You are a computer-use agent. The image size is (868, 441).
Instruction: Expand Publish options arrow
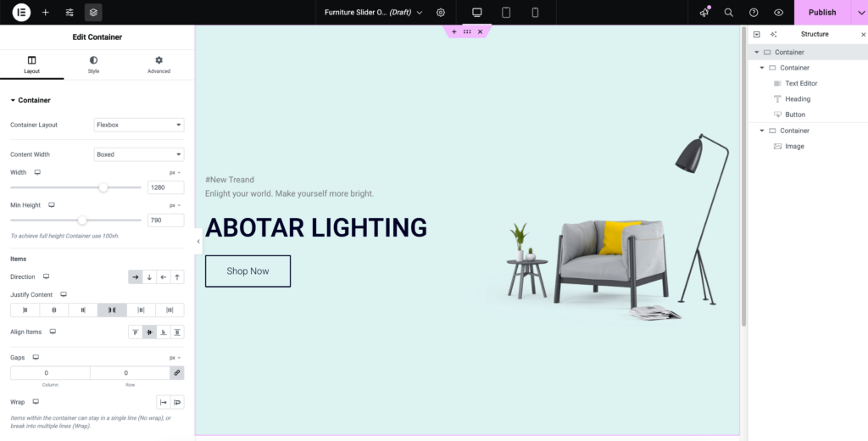click(x=860, y=12)
